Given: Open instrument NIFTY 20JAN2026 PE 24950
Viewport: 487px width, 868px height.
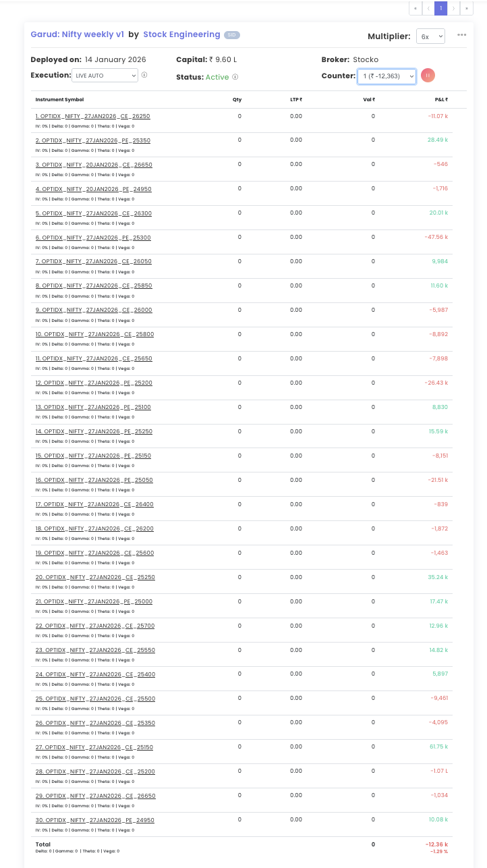Looking at the screenshot, I should 93,189.
